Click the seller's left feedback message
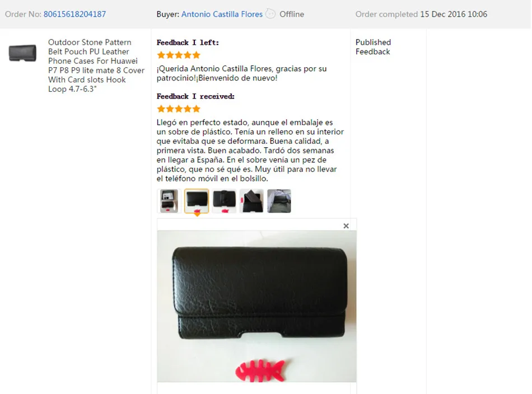This screenshot has height=394, width=532. (x=241, y=73)
